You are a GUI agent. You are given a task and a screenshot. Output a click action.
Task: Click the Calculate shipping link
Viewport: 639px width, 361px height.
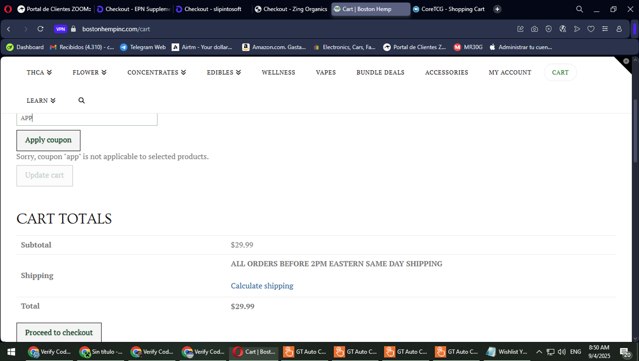click(262, 286)
